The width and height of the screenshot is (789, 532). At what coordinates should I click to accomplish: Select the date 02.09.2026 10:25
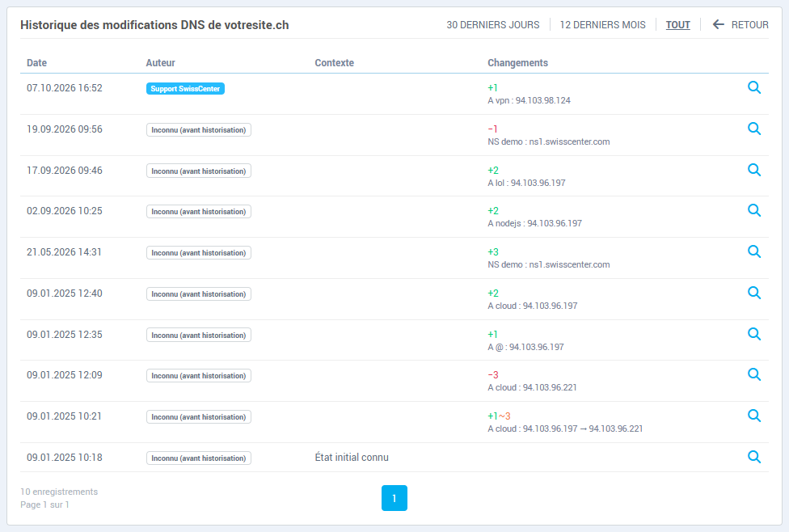(x=65, y=211)
